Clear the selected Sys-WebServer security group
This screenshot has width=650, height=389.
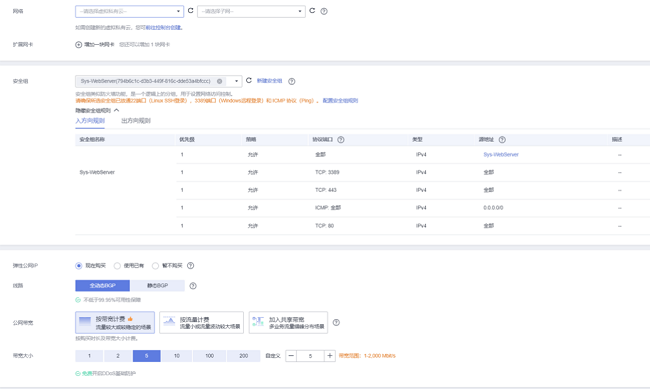[x=220, y=81]
